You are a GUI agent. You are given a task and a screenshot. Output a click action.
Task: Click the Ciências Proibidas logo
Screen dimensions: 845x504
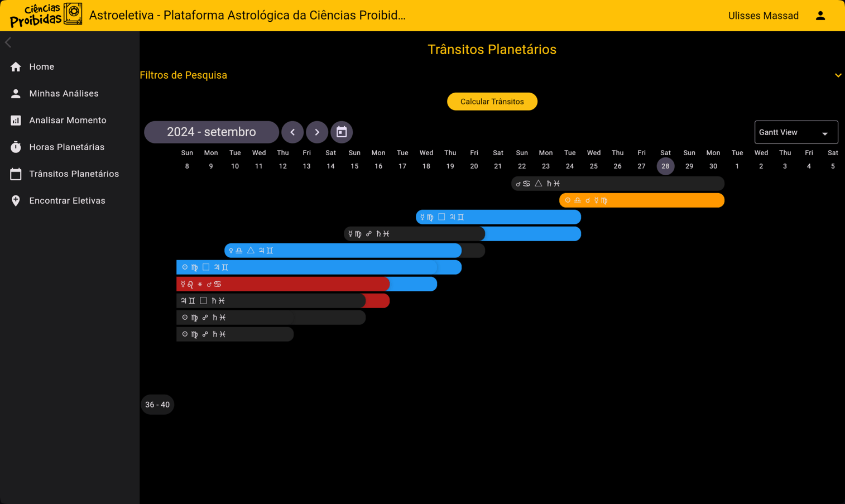[46, 15]
